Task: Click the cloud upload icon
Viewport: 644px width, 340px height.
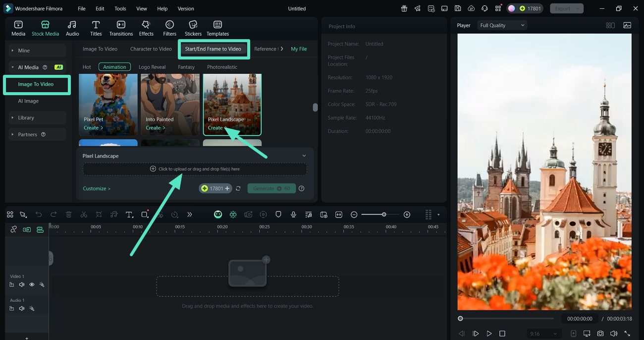Action: coord(471,8)
